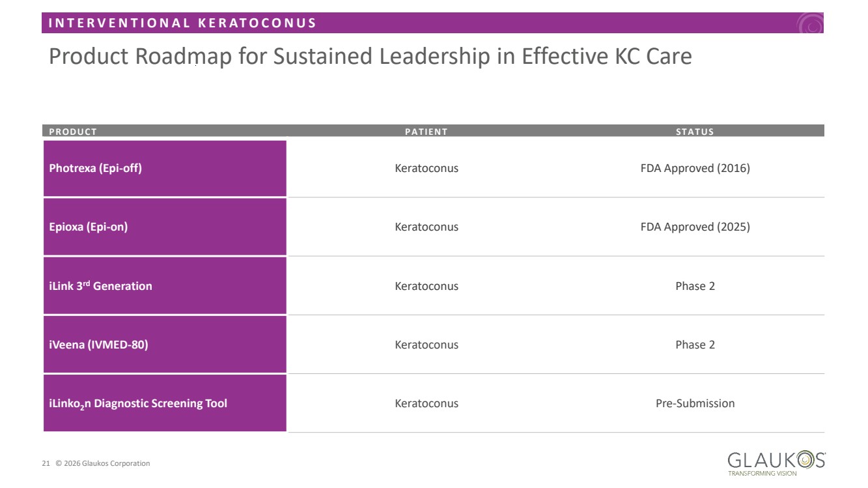This screenshot has width=868, height=488.
Task: Click the PRODUCT column header
Action: point(73,132)
